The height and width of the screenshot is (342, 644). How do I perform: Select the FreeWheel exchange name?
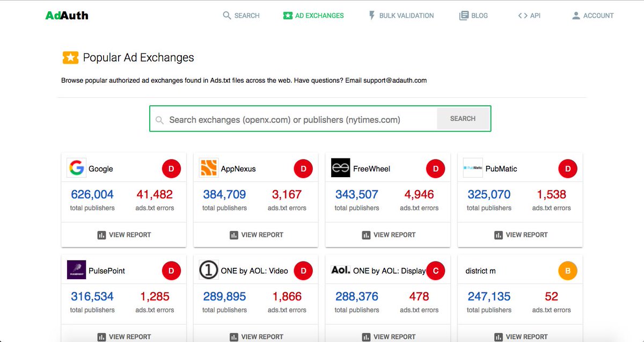pos(371,169)
